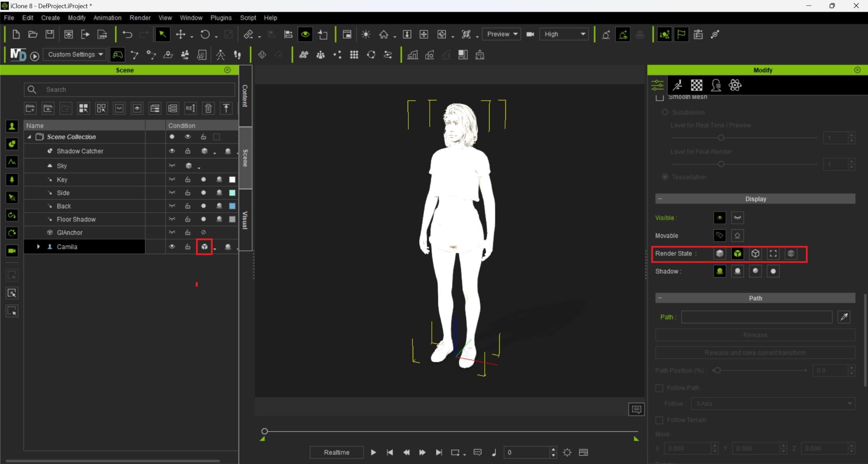Viewport: 868px width, 464px height.
Task: Click the Scene search field
Action: pyautogui.click(x=129, y=89)
